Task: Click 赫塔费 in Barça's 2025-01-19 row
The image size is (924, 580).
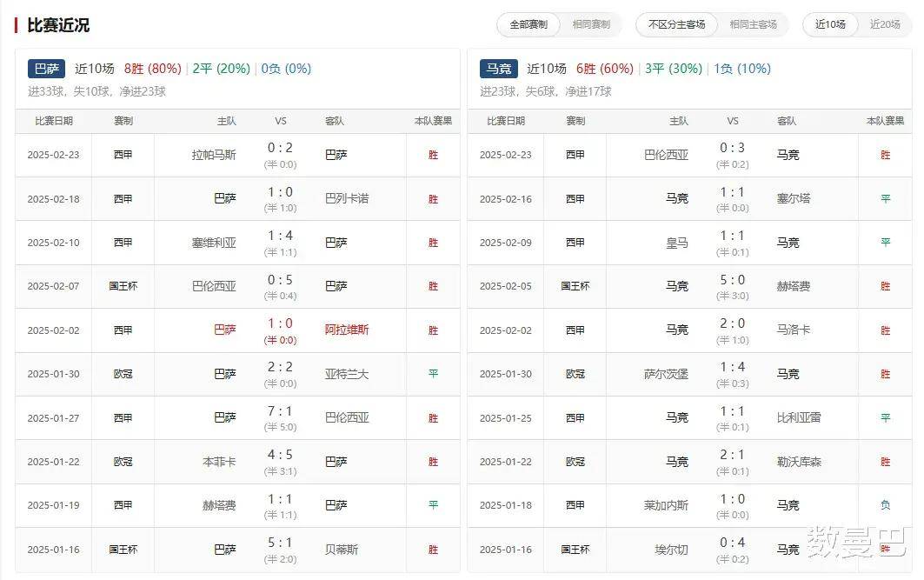Action: pos(219,506)
